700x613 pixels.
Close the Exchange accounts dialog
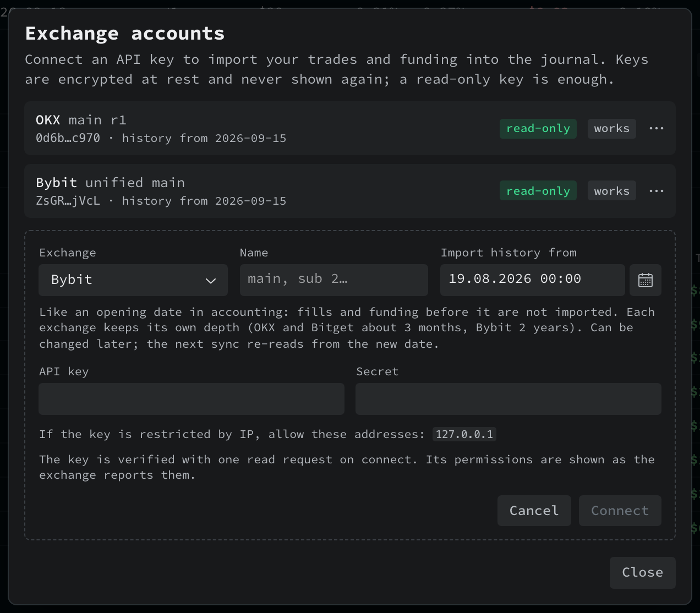pos(643,573)
